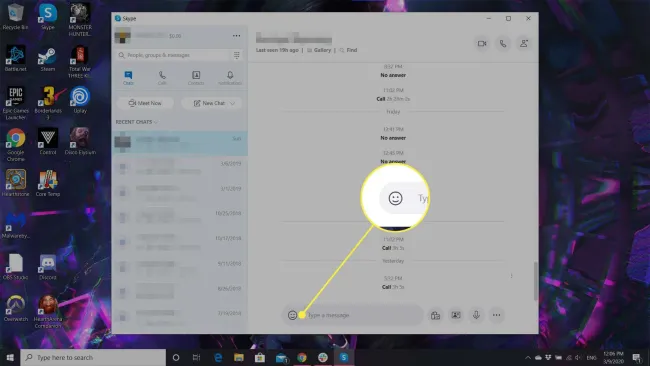Open Skype profile More menu dots
The height and width of the screenshot is (366, 650).
coord(236,36)
